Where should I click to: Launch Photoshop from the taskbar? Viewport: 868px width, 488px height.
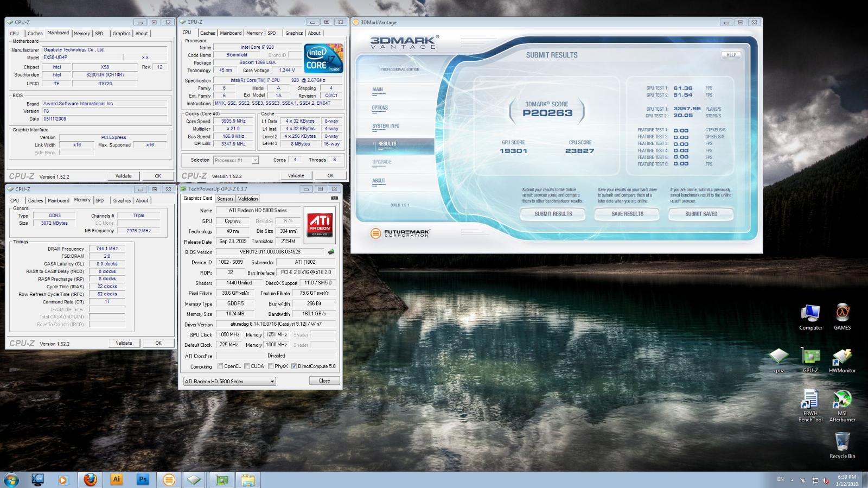point(143,480)
